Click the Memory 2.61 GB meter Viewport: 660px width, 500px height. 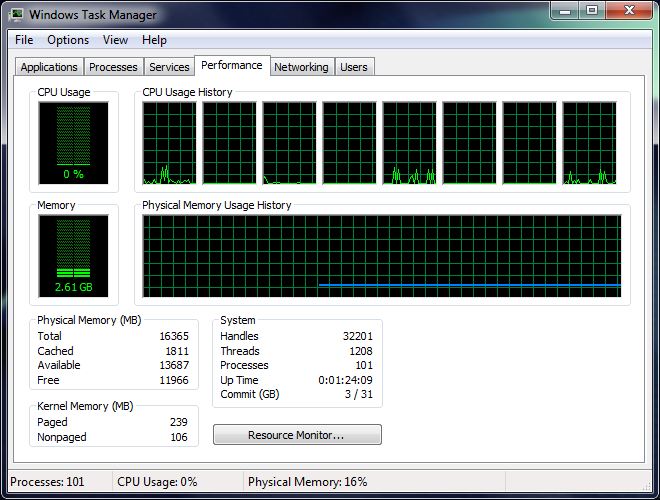(x=73, y=256)
